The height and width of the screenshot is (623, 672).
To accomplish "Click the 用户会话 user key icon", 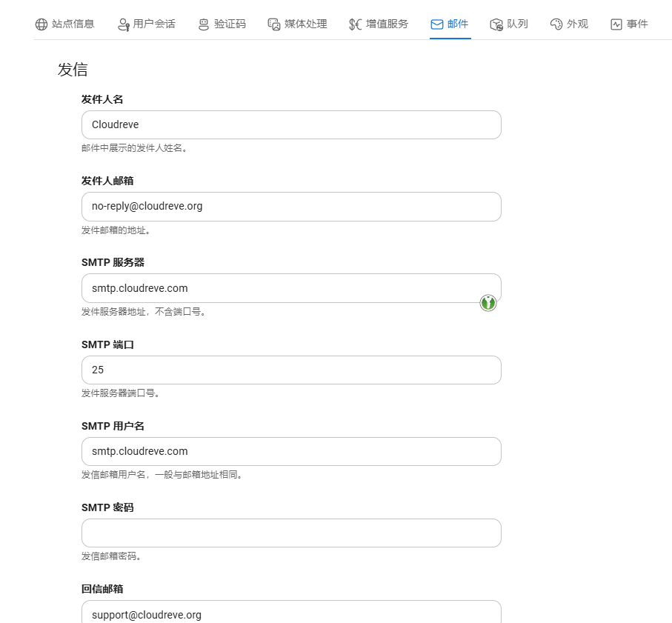I will tap(124, 24).
